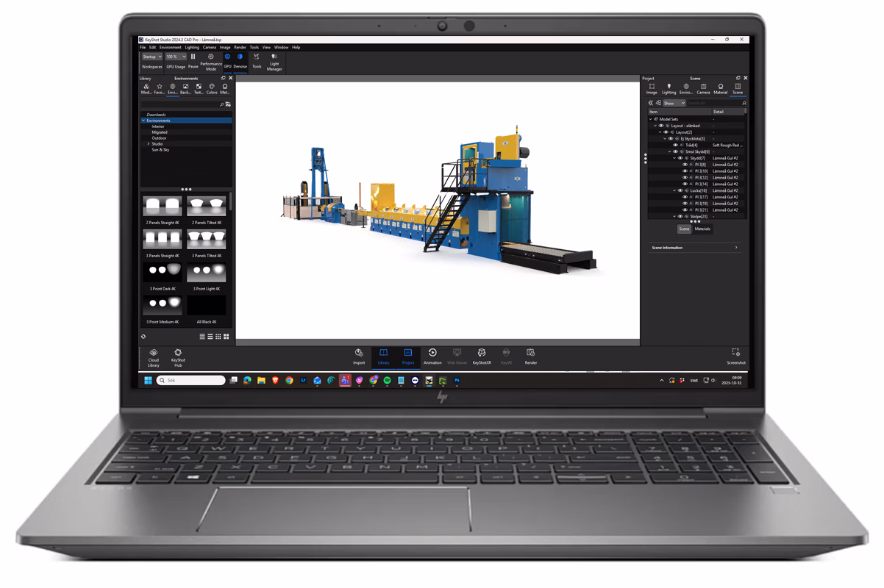The width and height of the screenshot is (884, 588).
Task: Select the Lighting panel icon in Project
Action: coord(669,87)
